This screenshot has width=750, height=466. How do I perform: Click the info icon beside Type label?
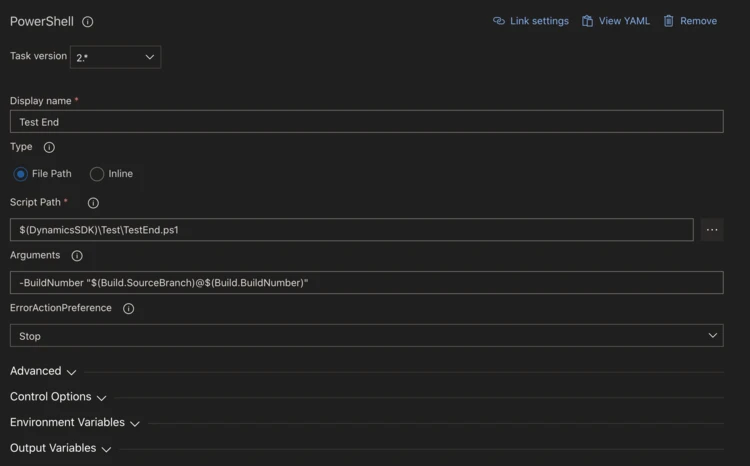49,147
